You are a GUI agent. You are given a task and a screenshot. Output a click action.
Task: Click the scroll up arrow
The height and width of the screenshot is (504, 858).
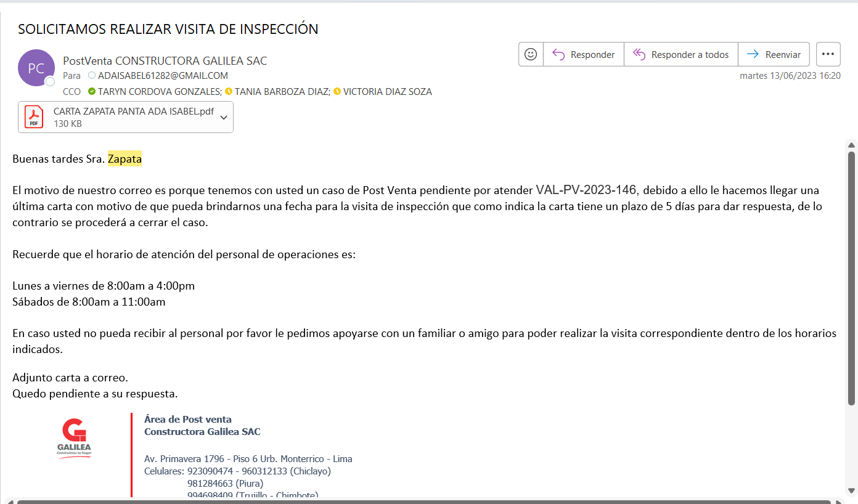(851, 145)
